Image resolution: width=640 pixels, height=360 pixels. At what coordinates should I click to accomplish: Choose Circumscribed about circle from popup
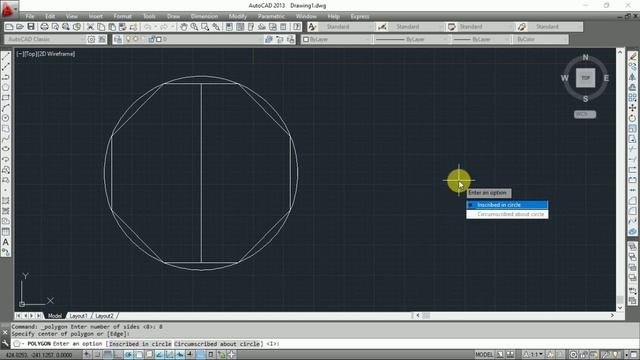[x=507, y=214]
